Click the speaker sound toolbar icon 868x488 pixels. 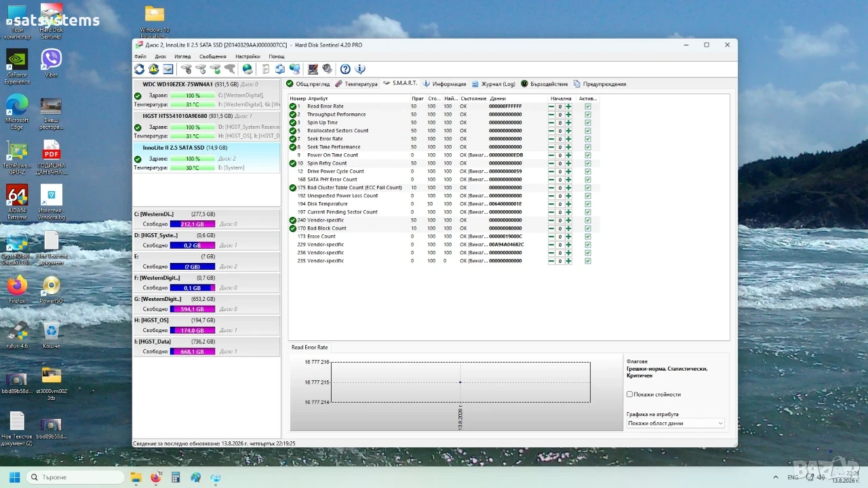tap(327, 69)
